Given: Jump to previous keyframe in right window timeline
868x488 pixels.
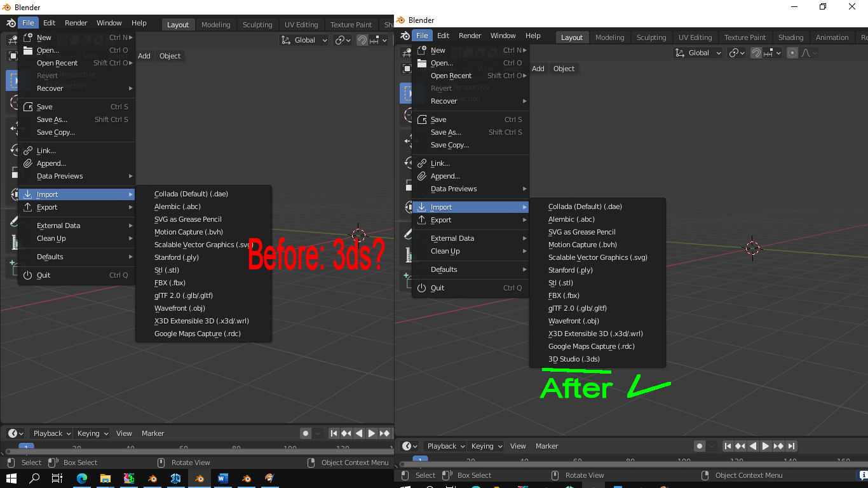Looking at the screenshot, I should (x=740, y=446).
